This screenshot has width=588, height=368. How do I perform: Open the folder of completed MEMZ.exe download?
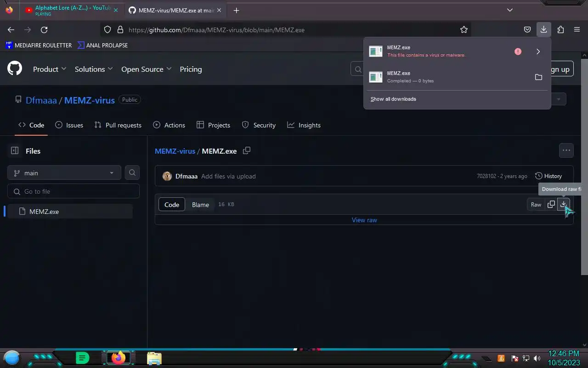click(538, 77)
